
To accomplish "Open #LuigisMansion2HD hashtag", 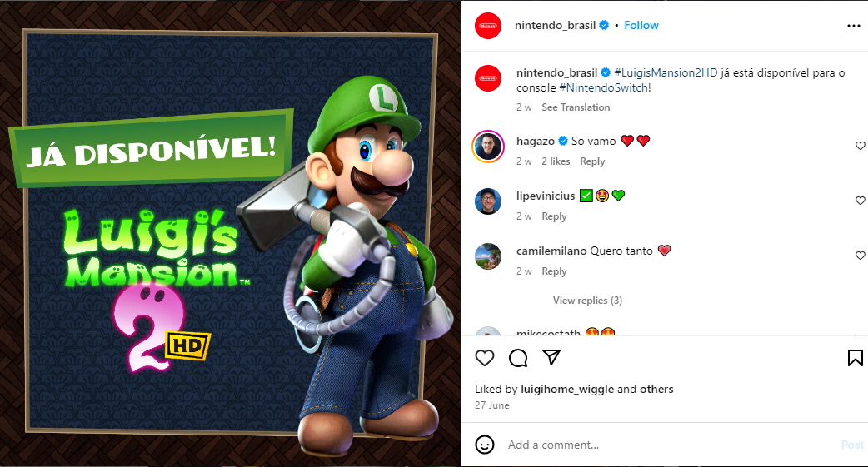I will [666, 72].
